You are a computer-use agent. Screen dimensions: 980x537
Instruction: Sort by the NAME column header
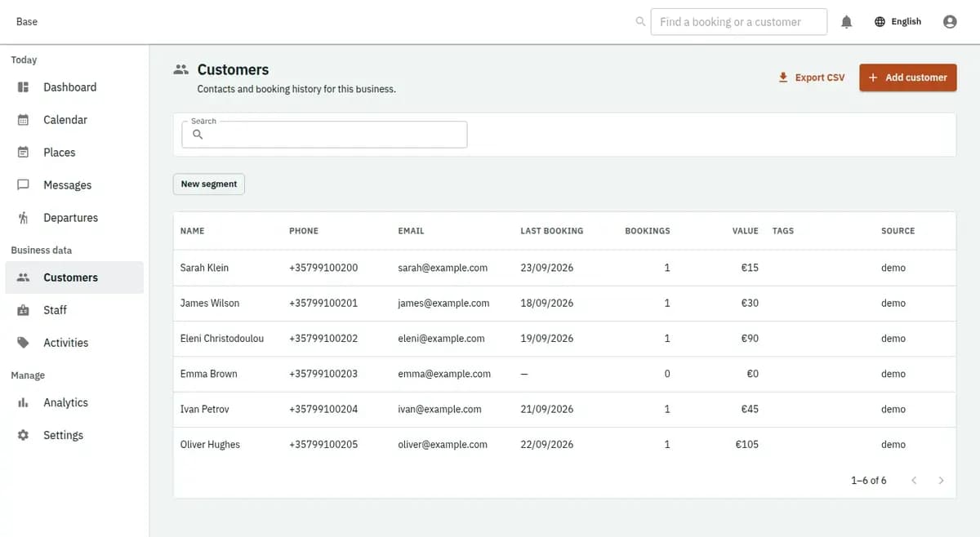192,231
